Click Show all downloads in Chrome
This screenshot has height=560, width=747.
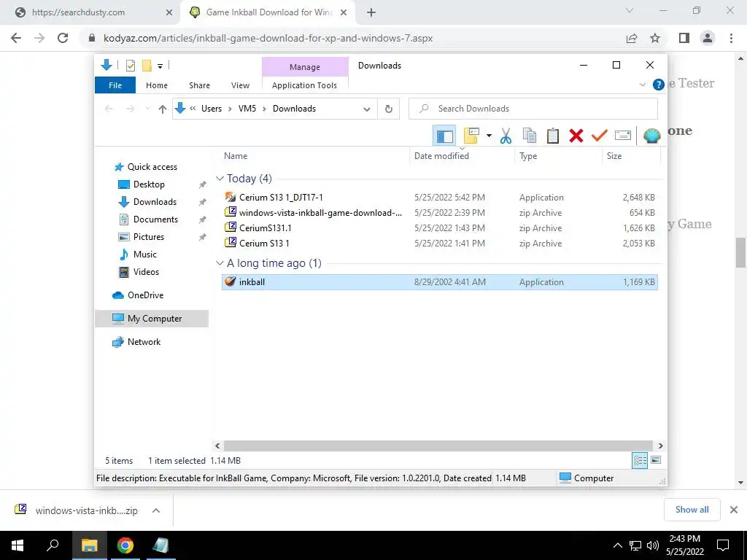tap(692, 510)
